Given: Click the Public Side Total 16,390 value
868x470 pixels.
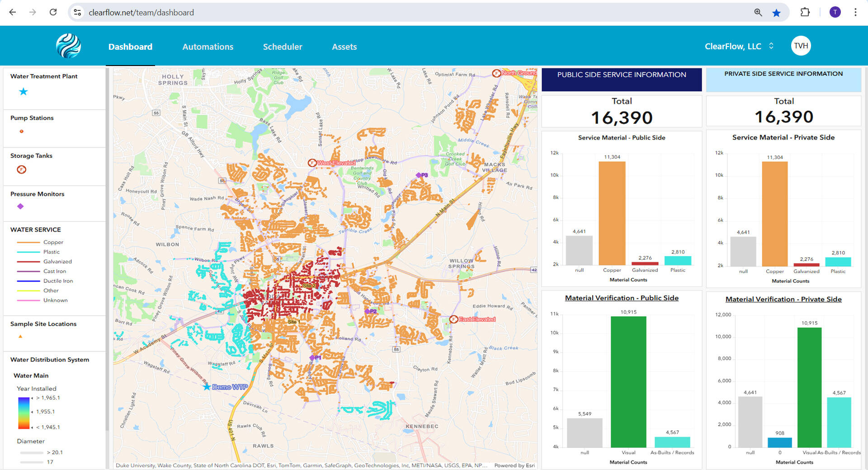Looking at the screenshot, I should click(622, 118).
